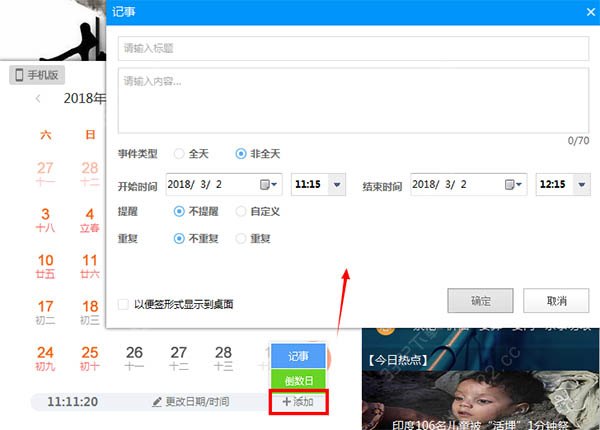The width and height of the screenshot is (600, 430).
Task: Select calendar date 11 廿六
Action: pos(90,266)
